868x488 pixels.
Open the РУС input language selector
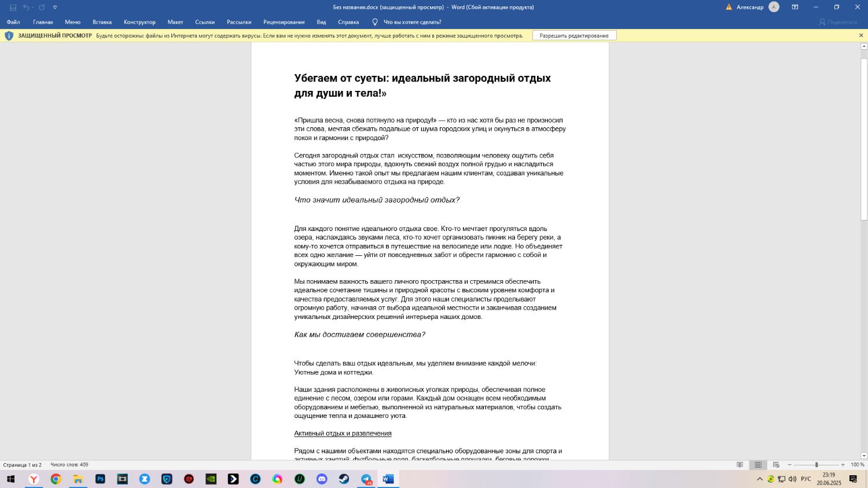coord(806,479)
